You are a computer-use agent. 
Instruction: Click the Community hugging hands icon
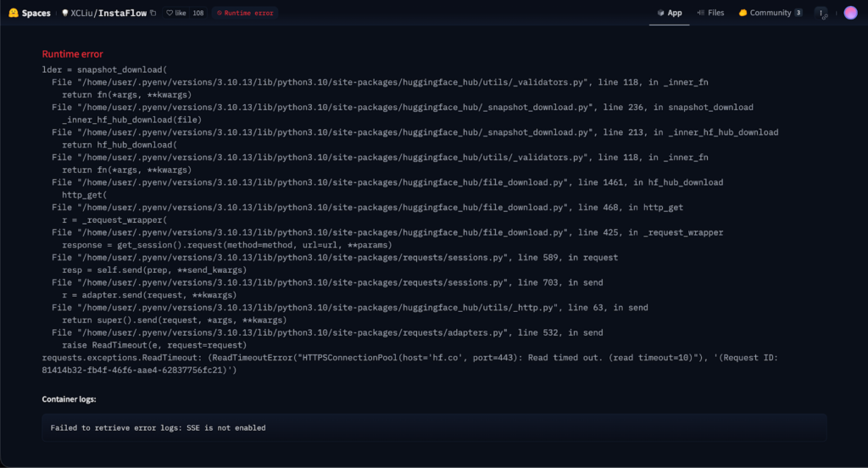click(743, 13)
